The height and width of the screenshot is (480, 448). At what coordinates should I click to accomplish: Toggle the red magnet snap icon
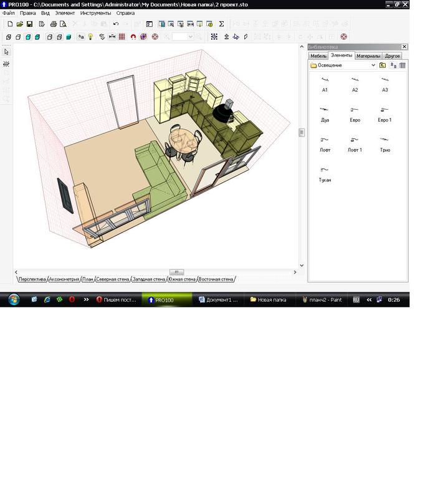[133, 37]
